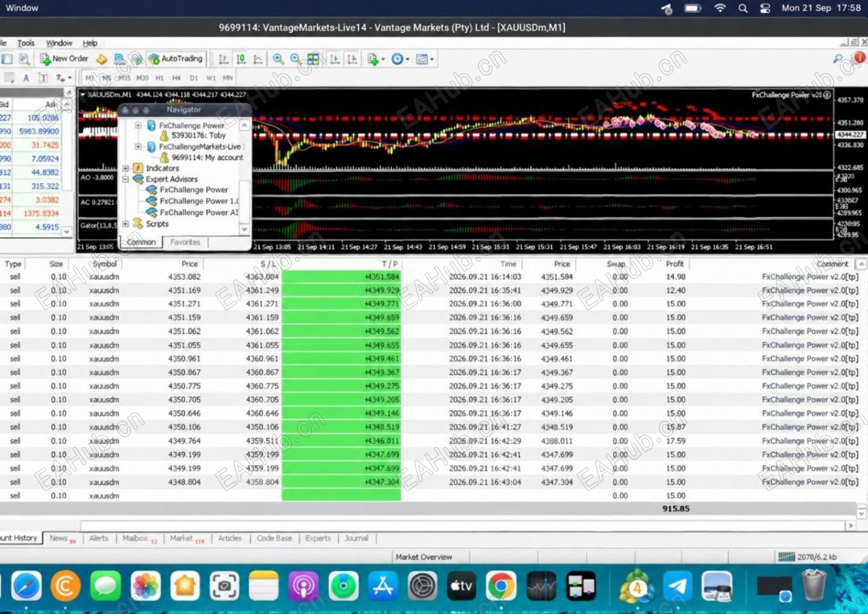Click the yellow MetaEditor icon
This screenshot has height=614, width=868.
point(102,59)
